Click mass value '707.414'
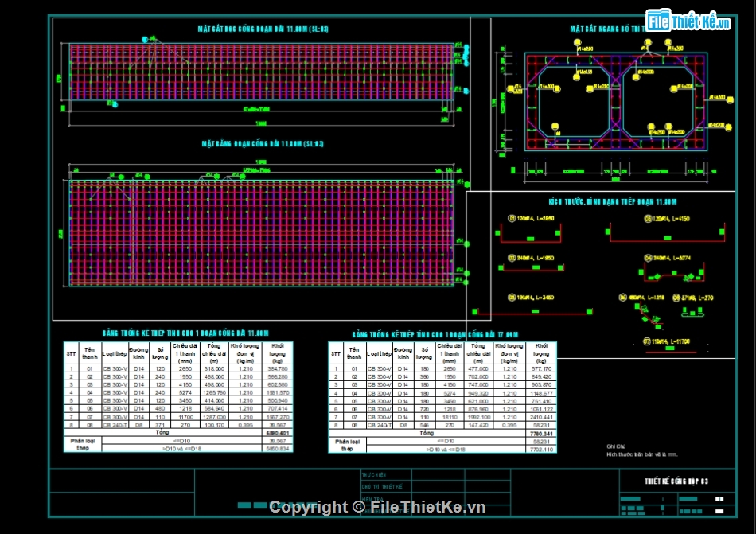The height and width of the screenshot is (534, 756). [278, 409]
